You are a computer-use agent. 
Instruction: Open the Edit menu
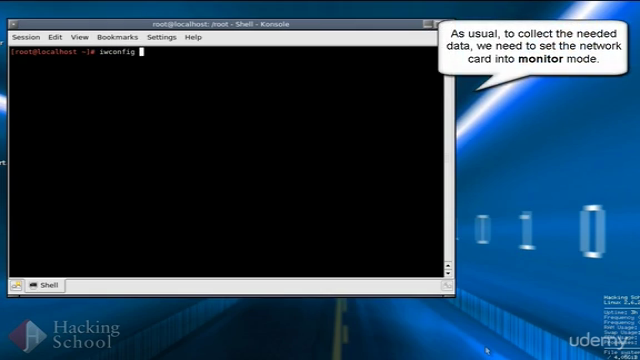pos(55,37)
